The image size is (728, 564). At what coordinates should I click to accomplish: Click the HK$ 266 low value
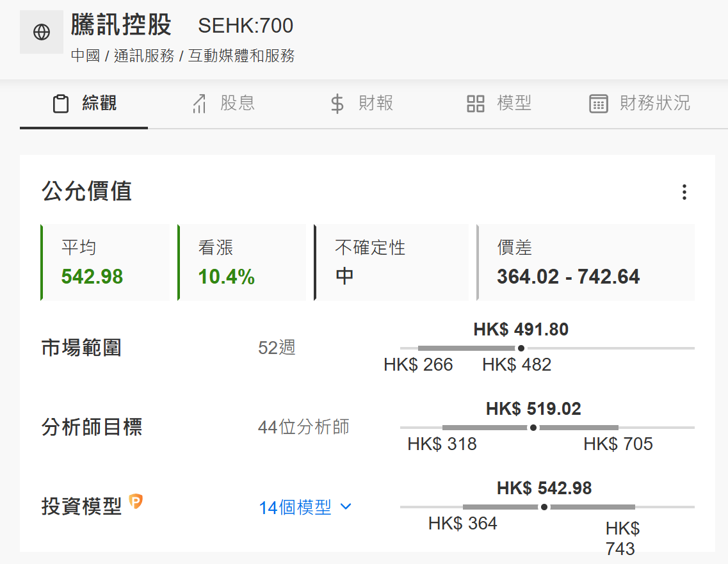pyautogui.click(x=418, y=365)
